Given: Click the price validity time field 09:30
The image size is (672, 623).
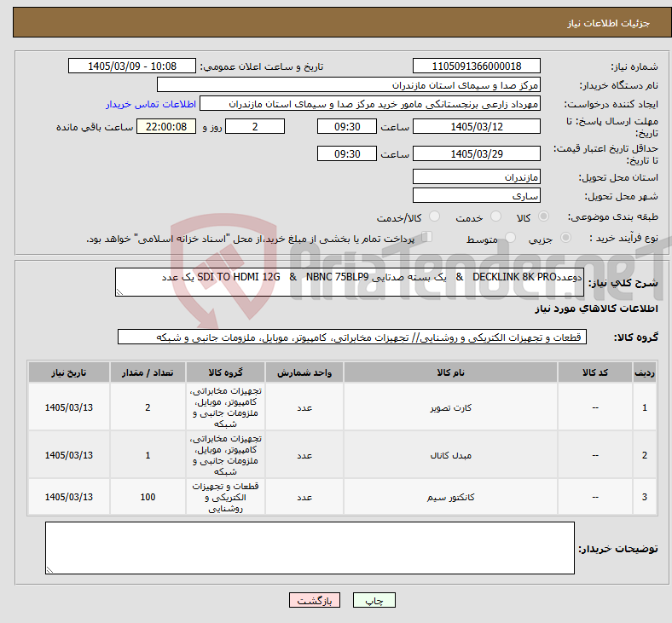Looking at the screenshot, I should coord(347,153).
